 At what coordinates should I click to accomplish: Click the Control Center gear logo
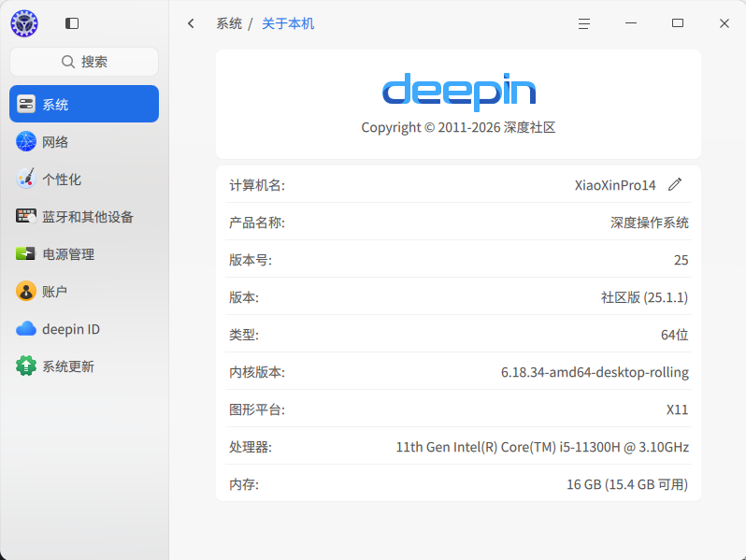(24, 23)
